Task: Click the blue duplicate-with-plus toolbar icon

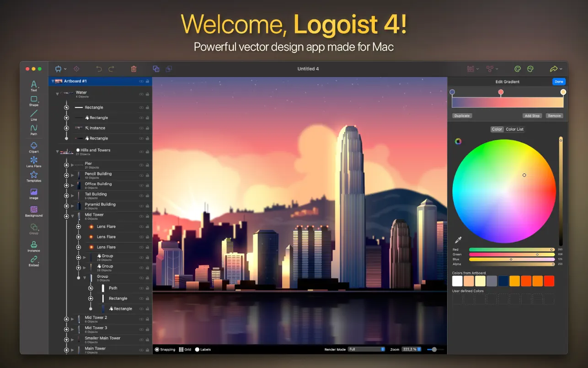Action: [x=156, y=69]
